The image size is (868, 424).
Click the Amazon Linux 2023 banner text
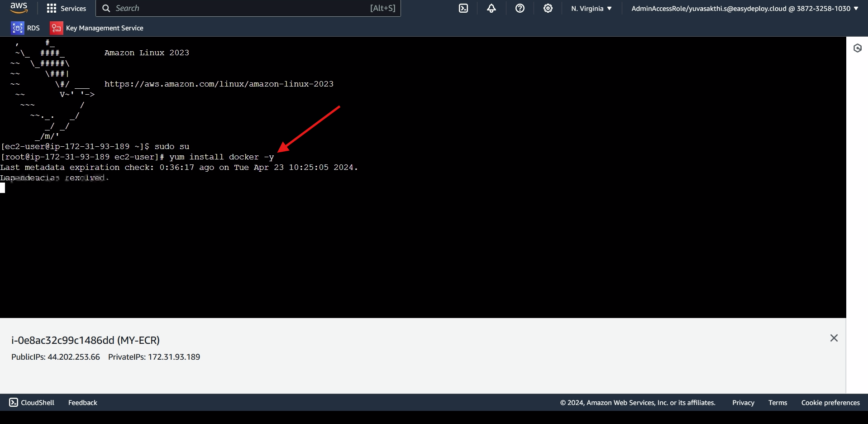(x=147, y=53)
